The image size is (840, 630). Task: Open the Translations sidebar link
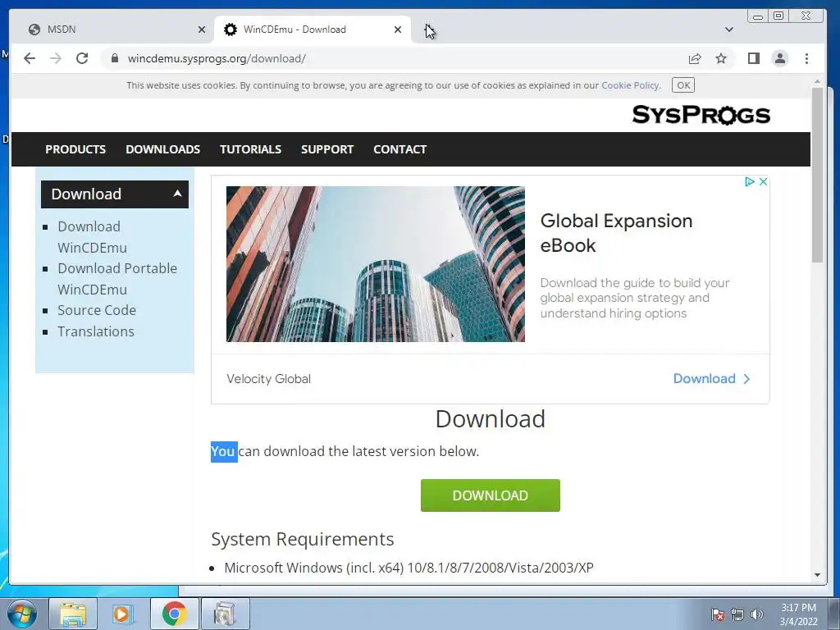[96, 331]
